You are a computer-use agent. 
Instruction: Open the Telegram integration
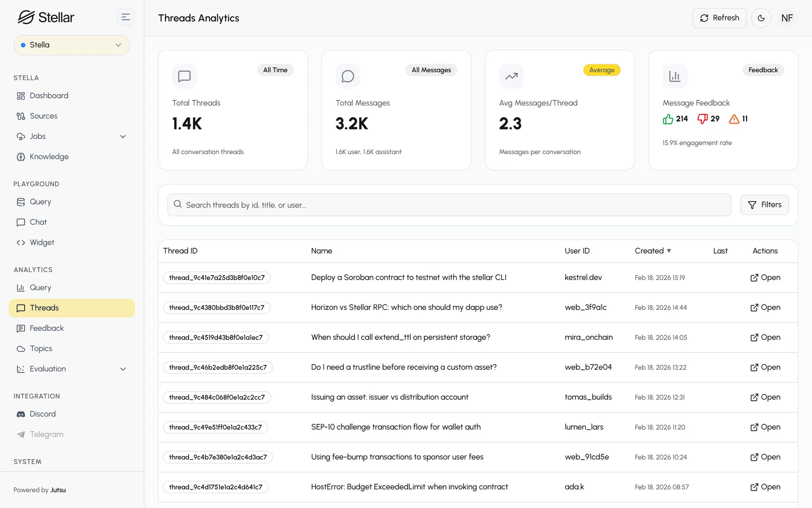tap(71, 434)
